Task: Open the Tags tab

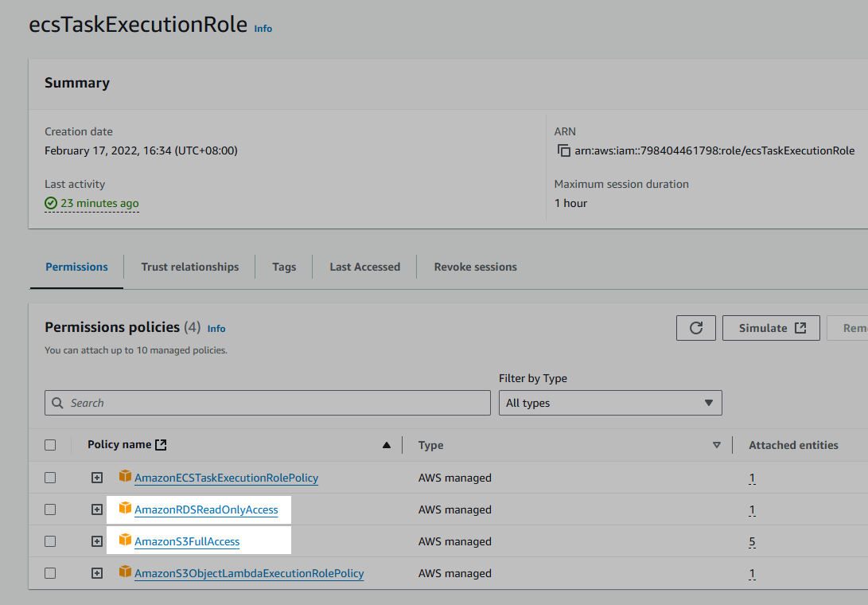Action: (x=284, y=267)
